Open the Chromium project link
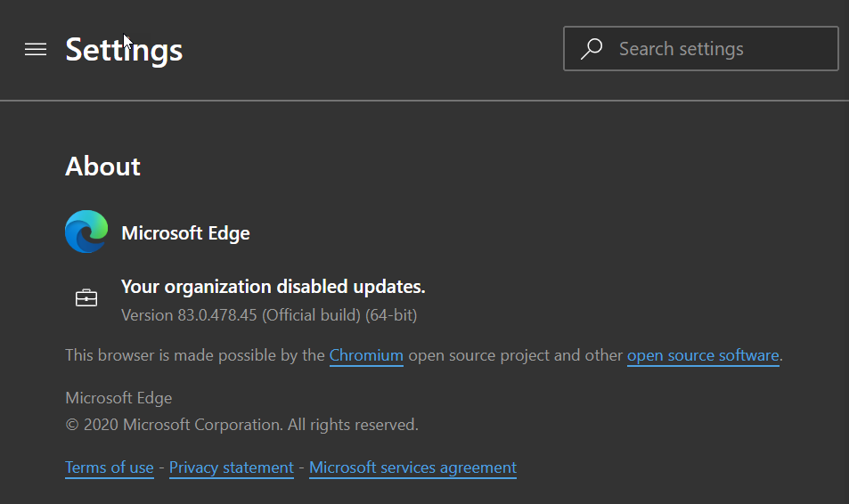This screenshot has height=504, width=849. (366, 355)
